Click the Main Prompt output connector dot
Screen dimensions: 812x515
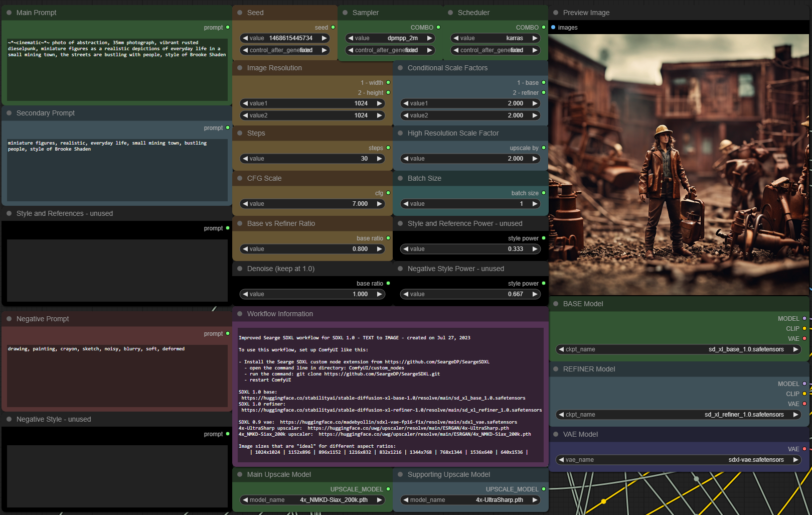pyautogui.click(x=228, y=28)
